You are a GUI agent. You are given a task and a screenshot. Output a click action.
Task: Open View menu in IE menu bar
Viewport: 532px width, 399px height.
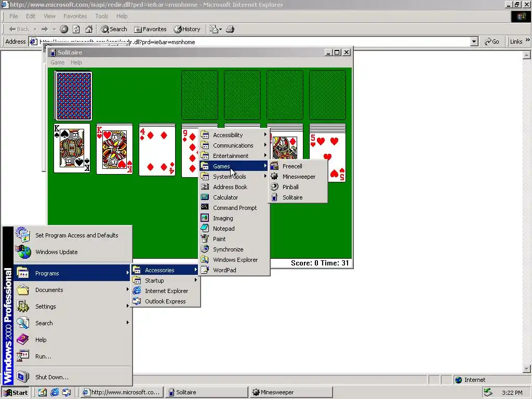[x=49, y=16]
